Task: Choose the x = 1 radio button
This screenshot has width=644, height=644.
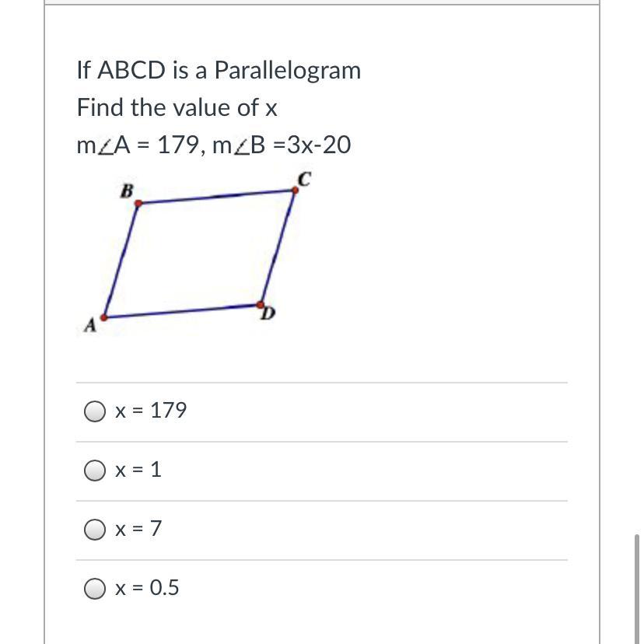Action: (95, 471)
